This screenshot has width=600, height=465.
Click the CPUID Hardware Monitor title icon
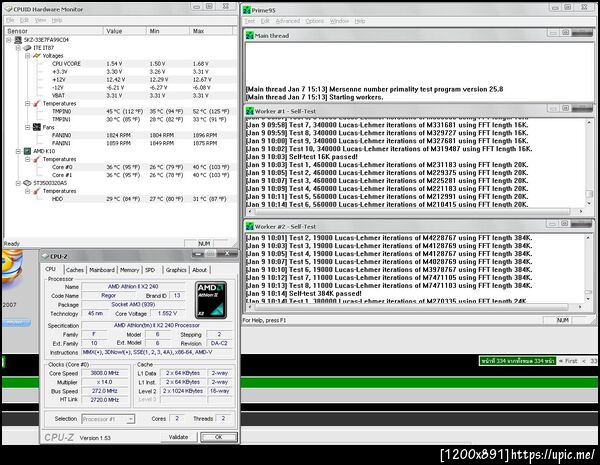(8, 8)
